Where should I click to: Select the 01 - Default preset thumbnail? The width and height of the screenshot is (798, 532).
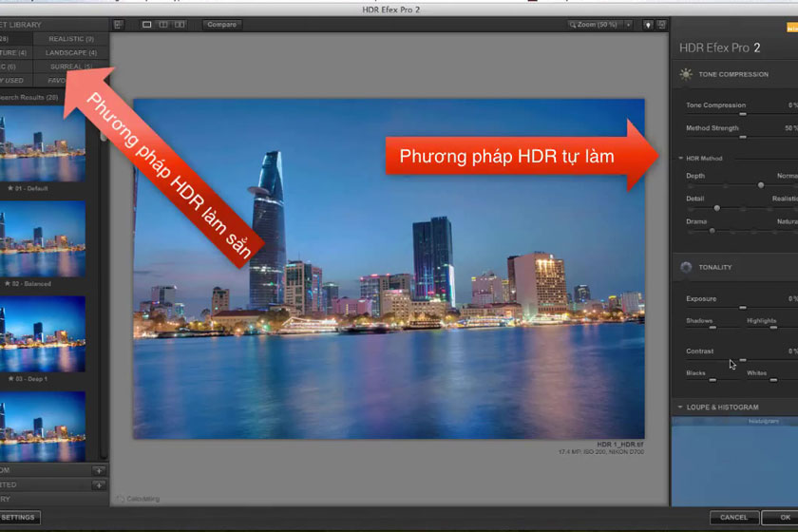[42, 143]
